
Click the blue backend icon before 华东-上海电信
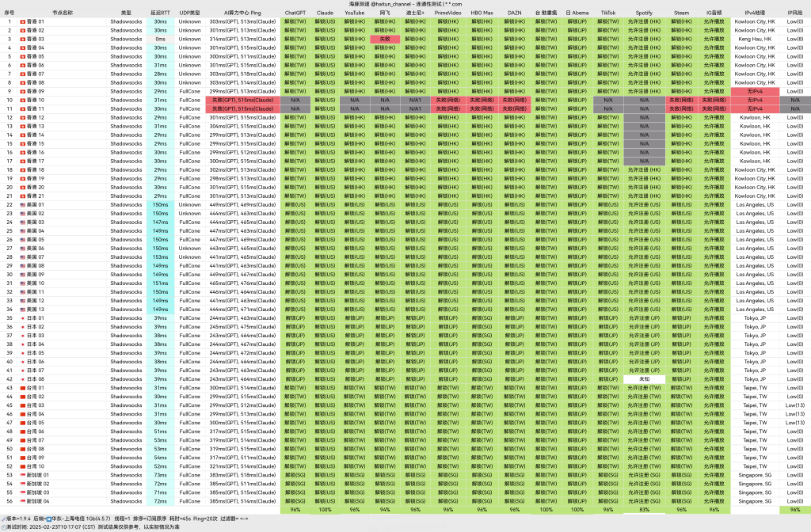pyautogui.click(x=48, y=519)
